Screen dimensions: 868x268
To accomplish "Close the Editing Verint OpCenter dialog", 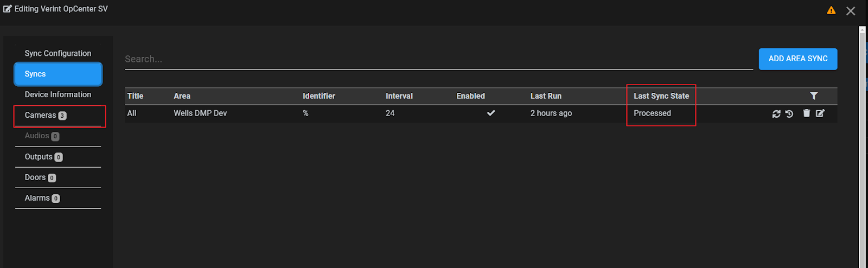I will point(851,11).
